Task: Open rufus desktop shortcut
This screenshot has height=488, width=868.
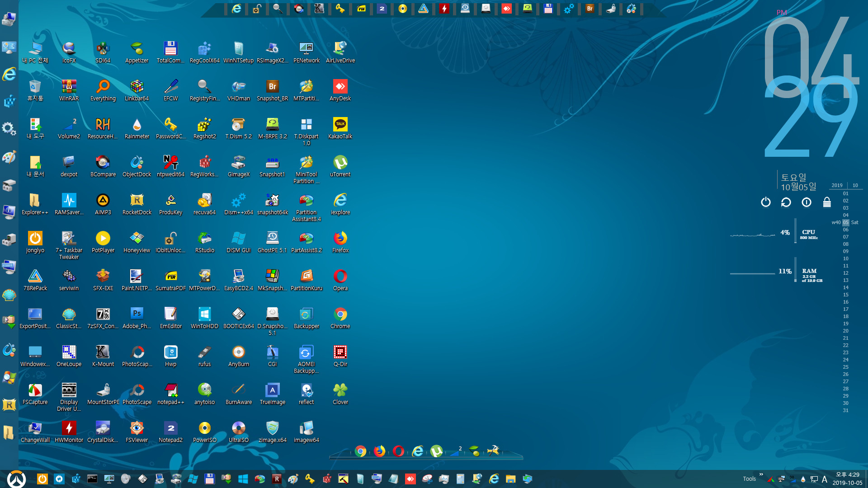Action: [204, 356]
